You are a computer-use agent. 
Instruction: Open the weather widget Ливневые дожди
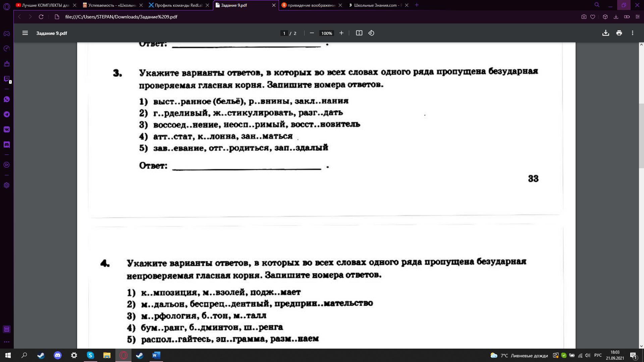coord(519,356)
